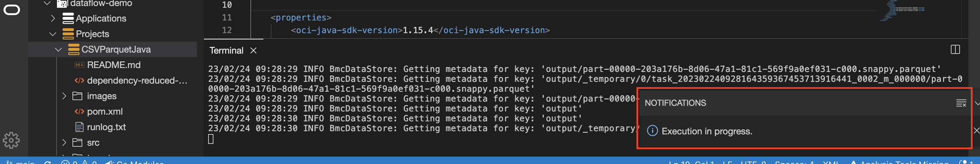This screenshot has width=980, height=164.
Task: Click the info icon beside Execution in progress
Action: [x=652, y=131]
